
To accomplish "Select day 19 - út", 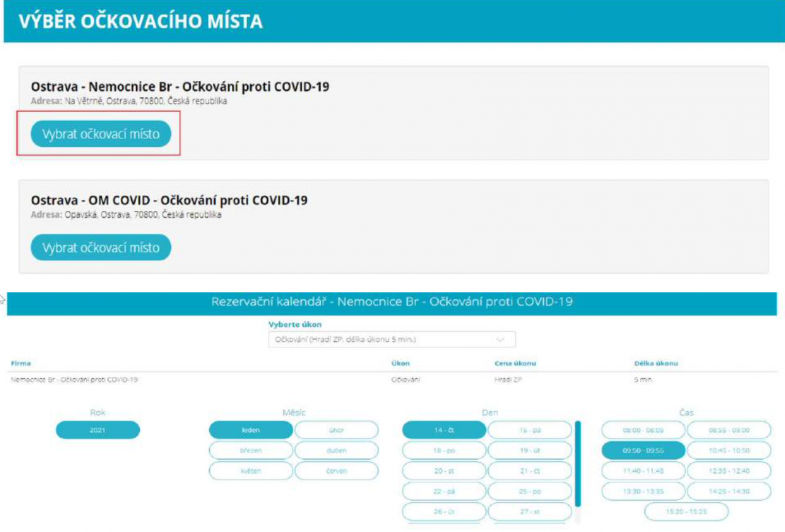I will pos(530,450).
